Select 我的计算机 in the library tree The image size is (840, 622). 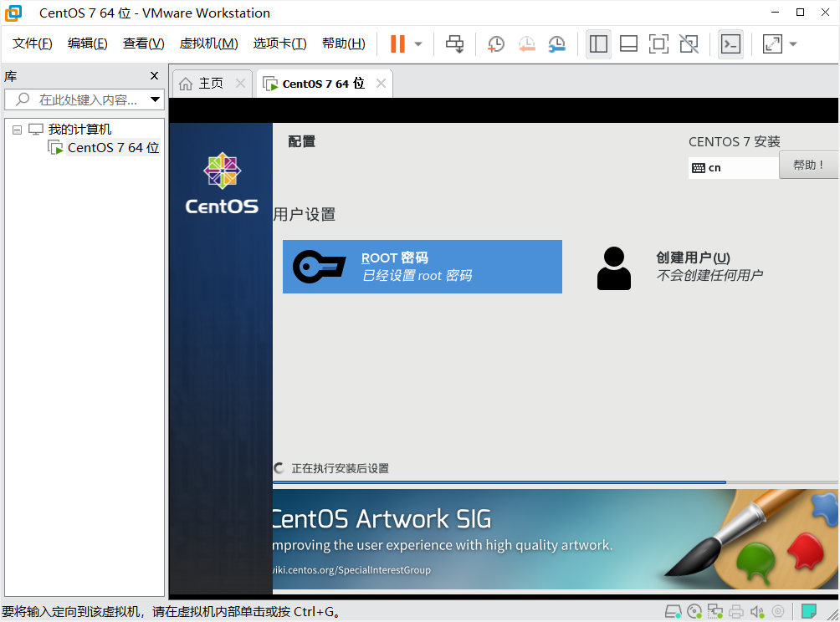(79, 129)
